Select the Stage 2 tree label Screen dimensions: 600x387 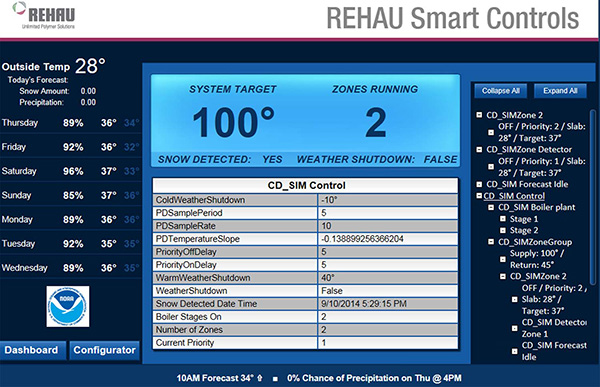coord(524,230)
